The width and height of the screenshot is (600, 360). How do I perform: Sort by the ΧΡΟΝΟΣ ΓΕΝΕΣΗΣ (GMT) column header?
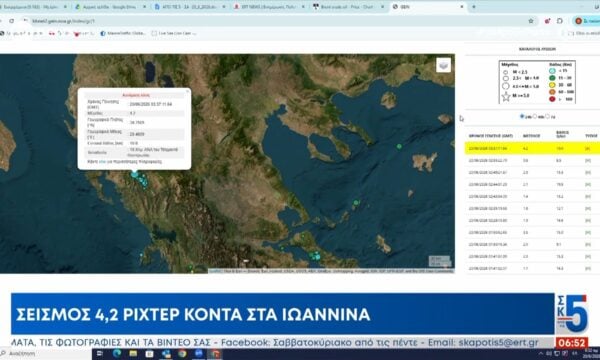[x=491, y=136]
